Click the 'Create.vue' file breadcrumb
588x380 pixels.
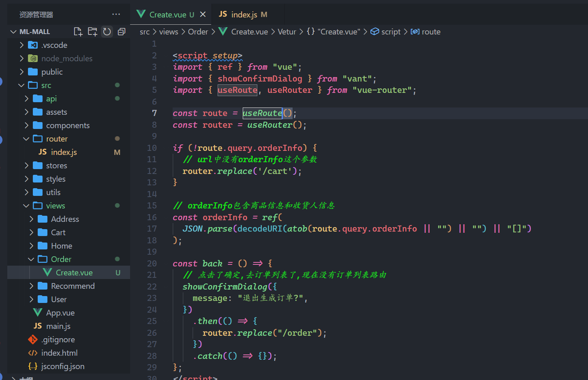tap(249, 32)
